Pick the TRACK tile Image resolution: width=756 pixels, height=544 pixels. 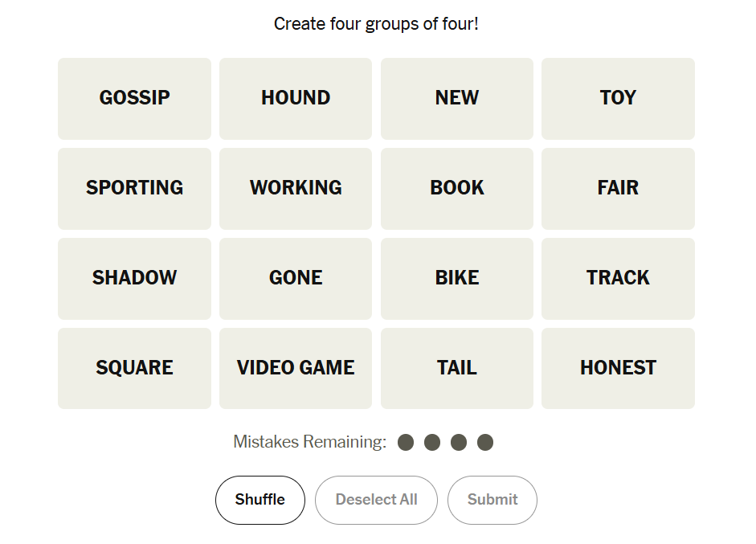tap(618, 278)
